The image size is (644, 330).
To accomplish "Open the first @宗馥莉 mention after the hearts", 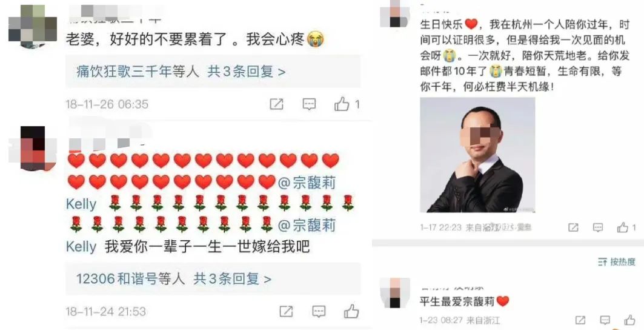I will tap(307, 182).
